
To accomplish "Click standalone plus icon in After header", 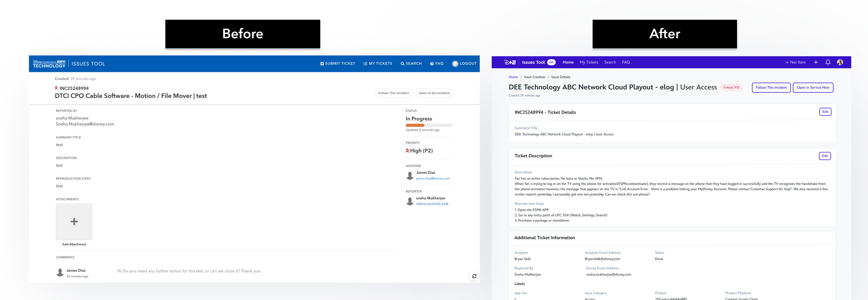I will 816,62.
